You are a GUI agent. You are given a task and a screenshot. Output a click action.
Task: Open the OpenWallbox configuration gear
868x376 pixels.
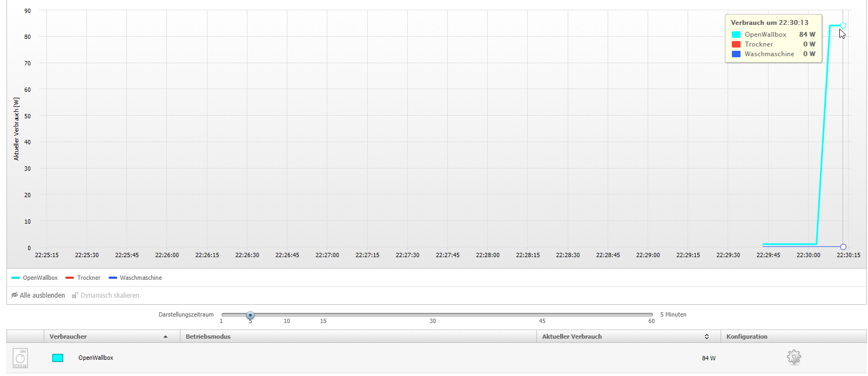pos(793,357)
